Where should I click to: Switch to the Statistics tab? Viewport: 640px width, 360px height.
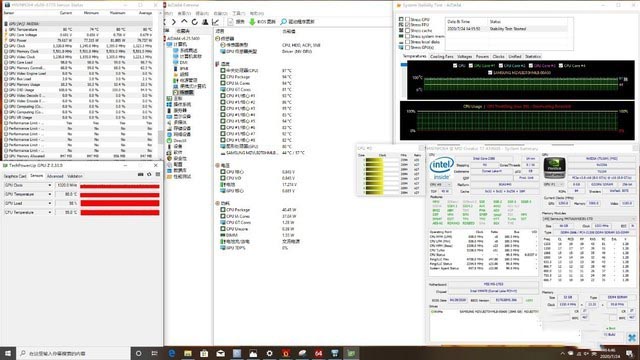point(533,56)
